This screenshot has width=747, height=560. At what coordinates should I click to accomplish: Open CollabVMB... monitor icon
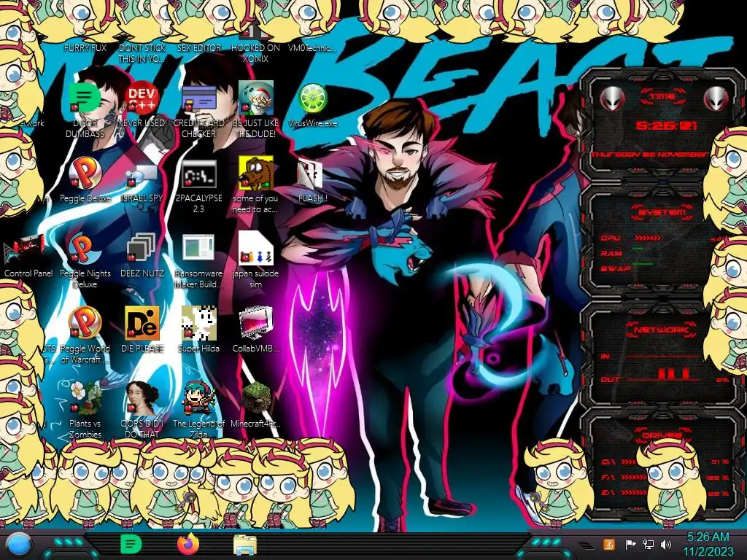pos(256,323)
